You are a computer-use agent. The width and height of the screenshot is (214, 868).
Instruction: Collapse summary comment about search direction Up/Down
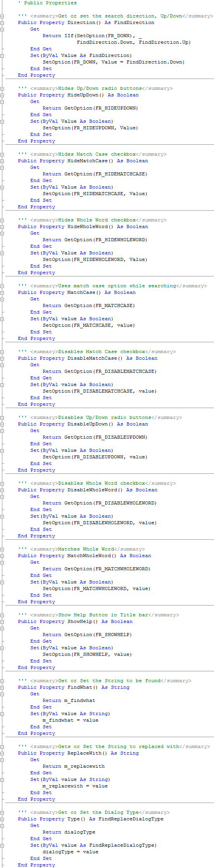2,16
